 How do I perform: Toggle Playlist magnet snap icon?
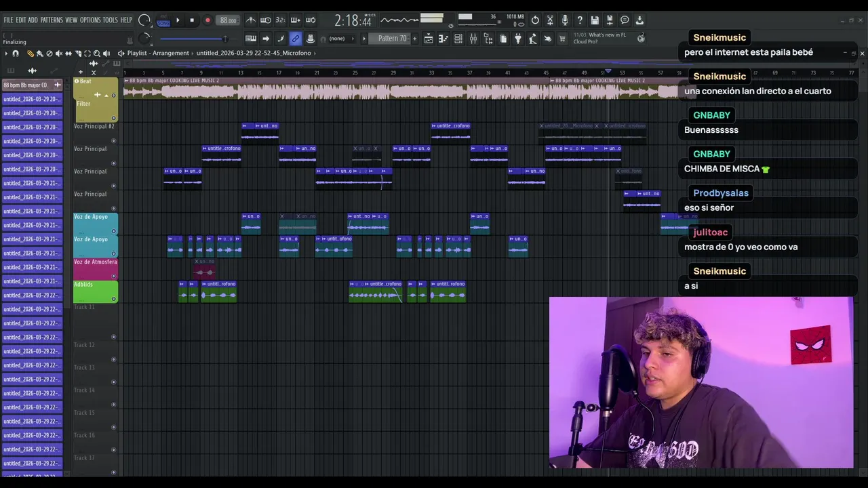[15, 53]
